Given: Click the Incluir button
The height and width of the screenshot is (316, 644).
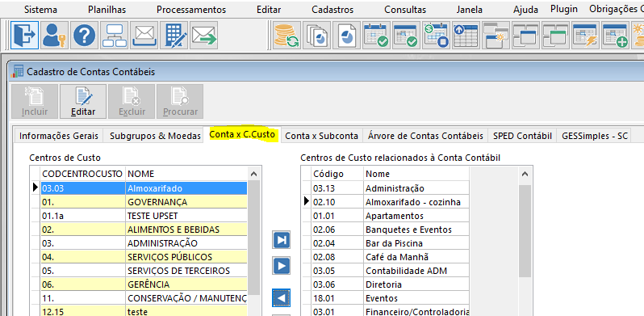Looking at the screenshot, I should coord(35,101).
